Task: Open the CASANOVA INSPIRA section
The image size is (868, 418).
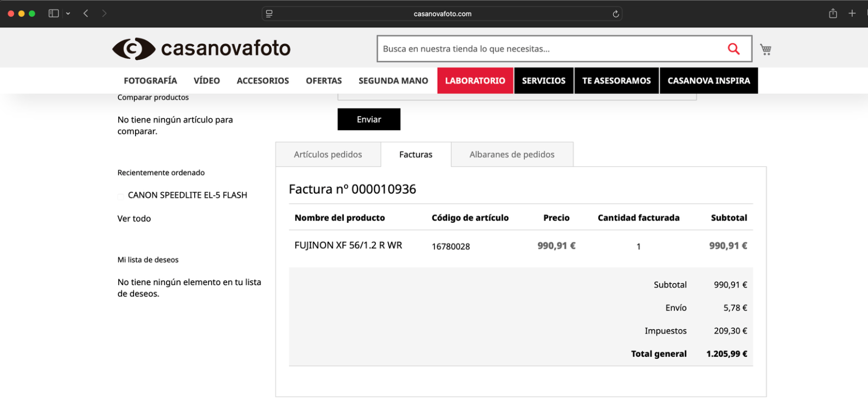Action: pos(709,81)
